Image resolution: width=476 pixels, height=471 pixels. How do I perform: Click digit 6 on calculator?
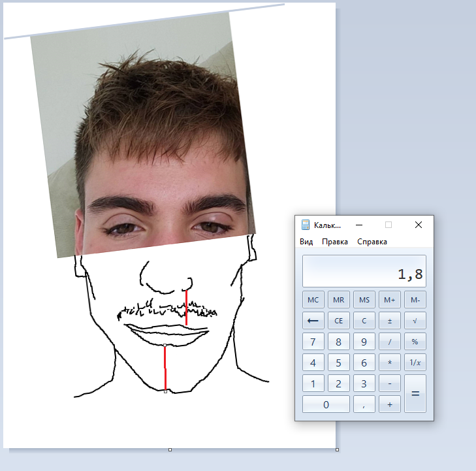[x=364, y=363]
